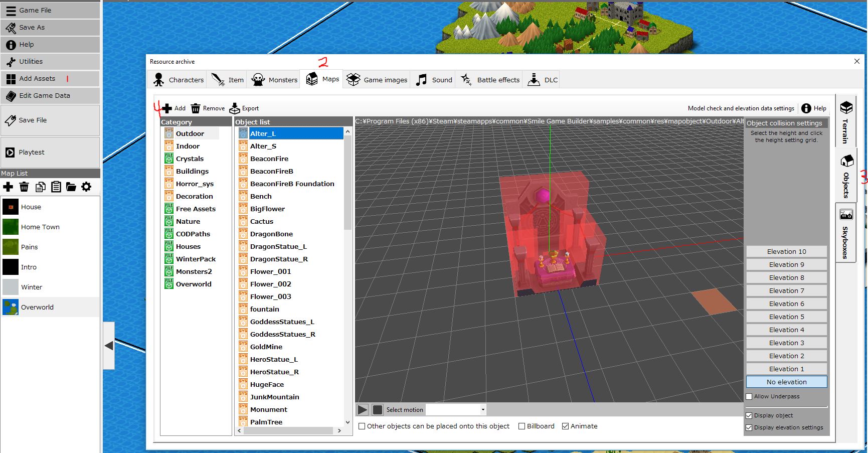Click Object list scroll down arrow
This screenshot has width=868, height=453.
pyautogui.click(x=348, y=422)
